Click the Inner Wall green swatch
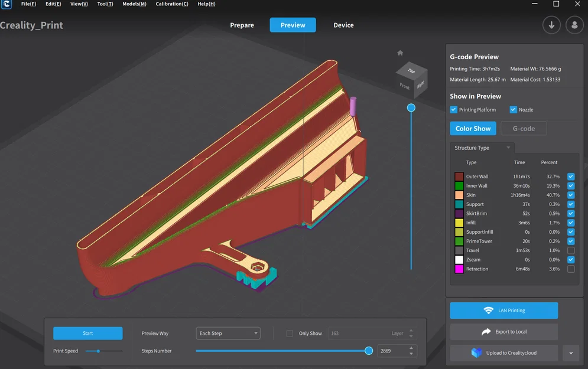Viewport: 588px width, 369px height. (459, 185)
